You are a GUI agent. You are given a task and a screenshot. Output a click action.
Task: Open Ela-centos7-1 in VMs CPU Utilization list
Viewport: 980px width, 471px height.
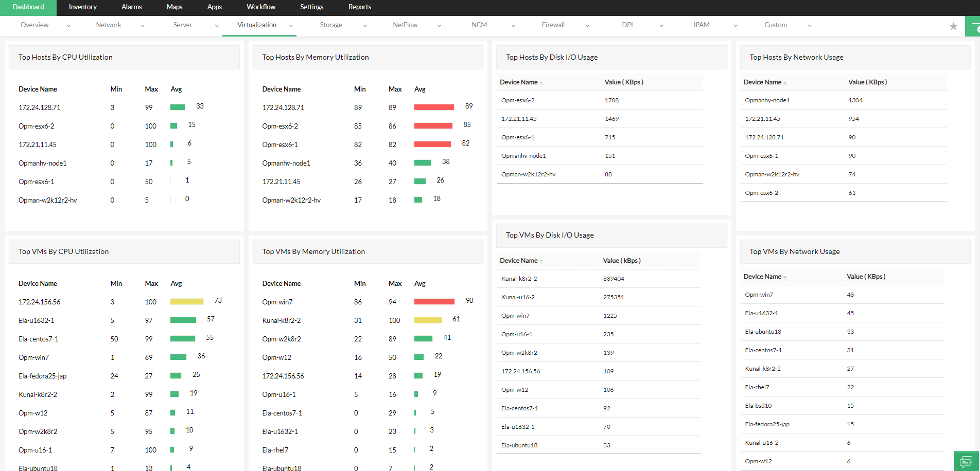click(x=39, y=339)
